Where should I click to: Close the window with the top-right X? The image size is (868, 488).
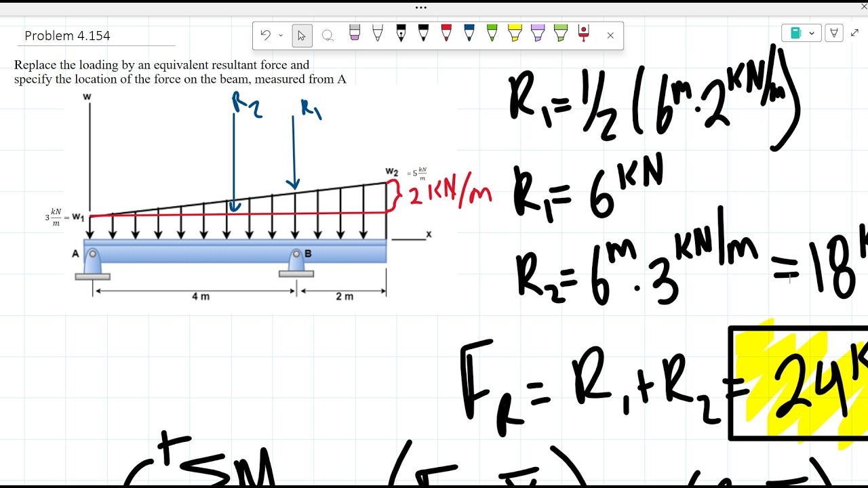click(863, 7)
